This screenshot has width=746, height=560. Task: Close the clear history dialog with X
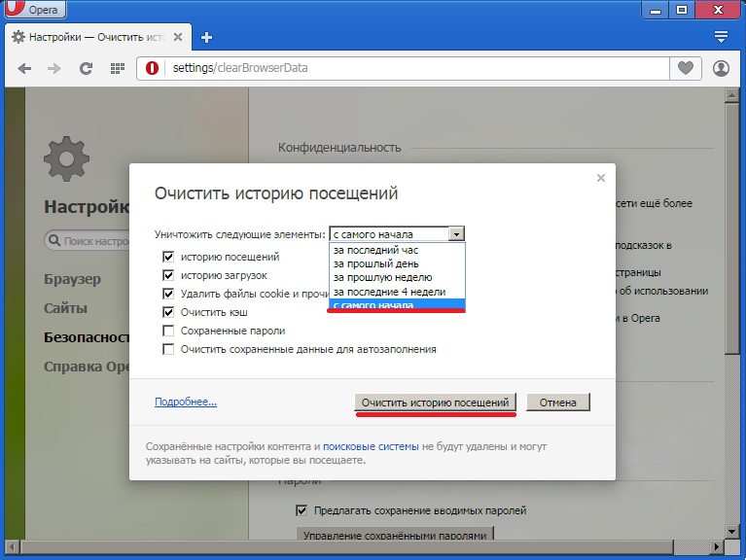tap(601, 178)
